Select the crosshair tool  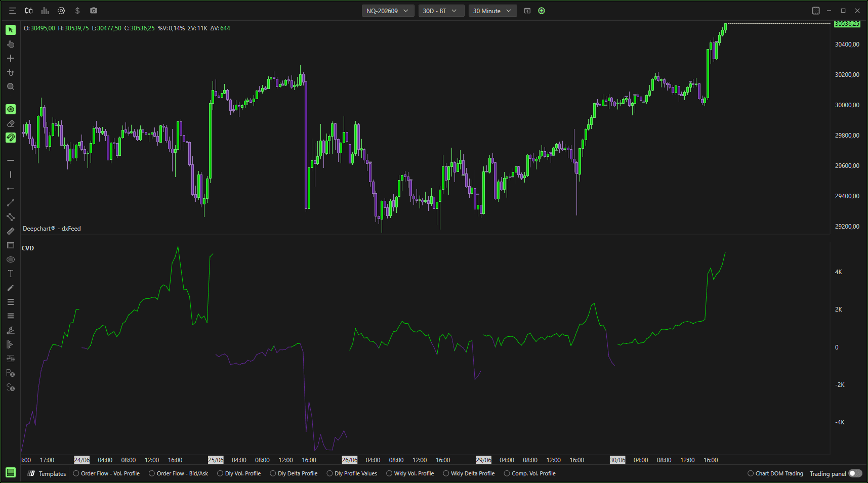tap(11, 58)
